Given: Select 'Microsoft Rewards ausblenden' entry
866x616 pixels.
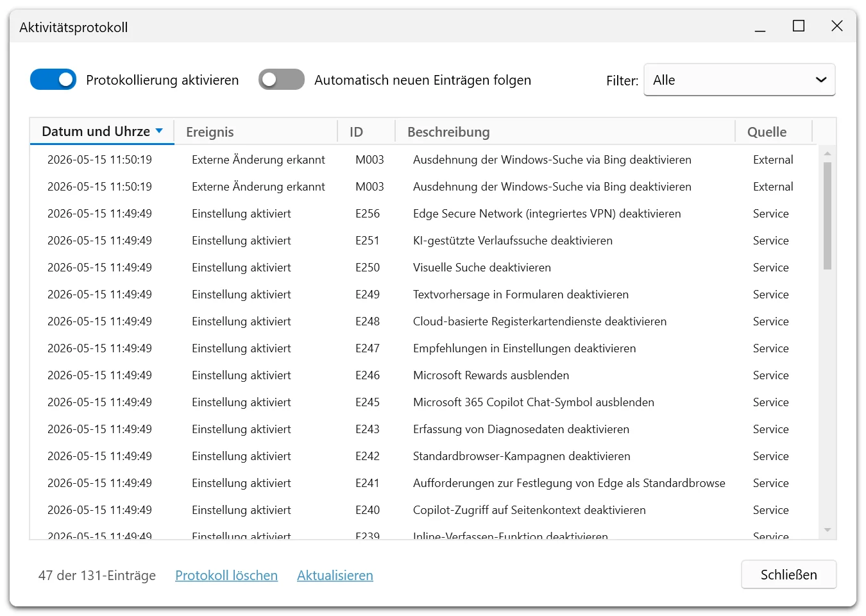Looking at the screenshot, I should tap(491, 375).
